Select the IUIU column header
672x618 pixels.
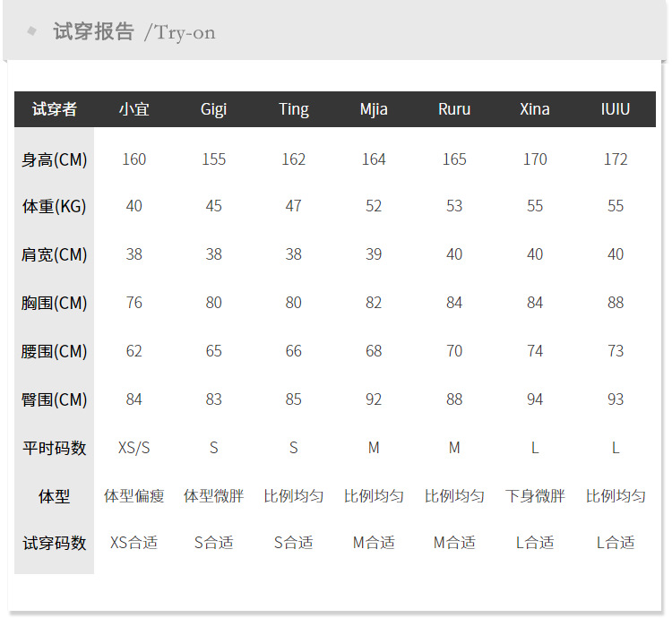616,109
